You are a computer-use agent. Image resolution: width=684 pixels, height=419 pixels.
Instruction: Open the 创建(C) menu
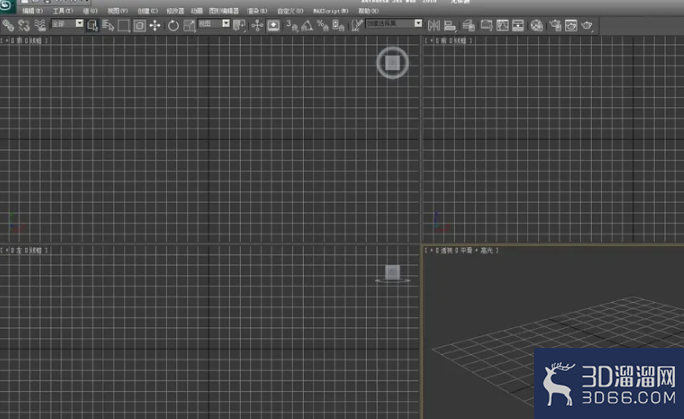[x=147, y=10]
